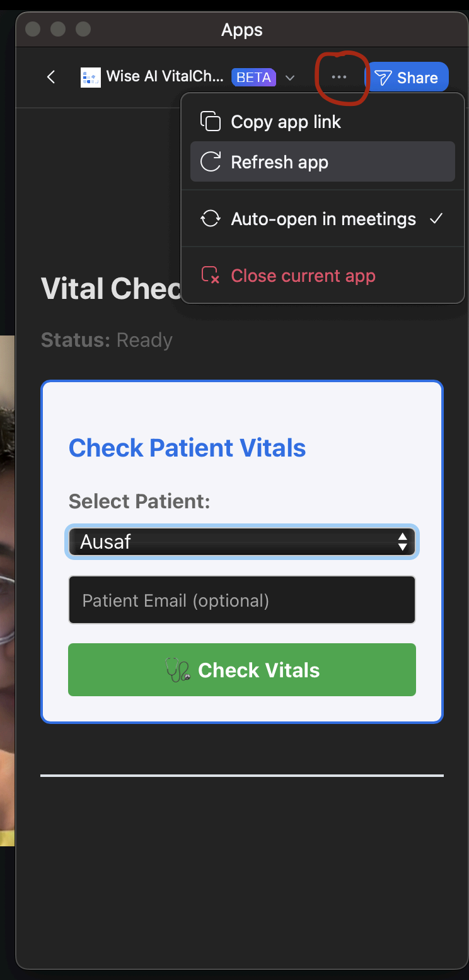This screenshot has width=469, height=980.
Task: Open the Ausaf patient dropdown
Action: point(242,542)
